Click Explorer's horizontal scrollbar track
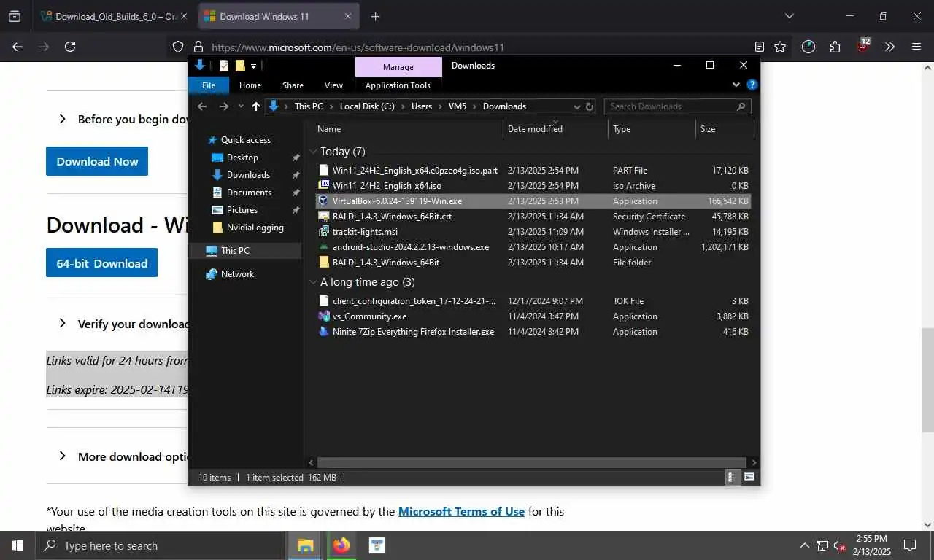Viewport: 934px width, 560px height. pyautogui.click(x=533, y=463)
